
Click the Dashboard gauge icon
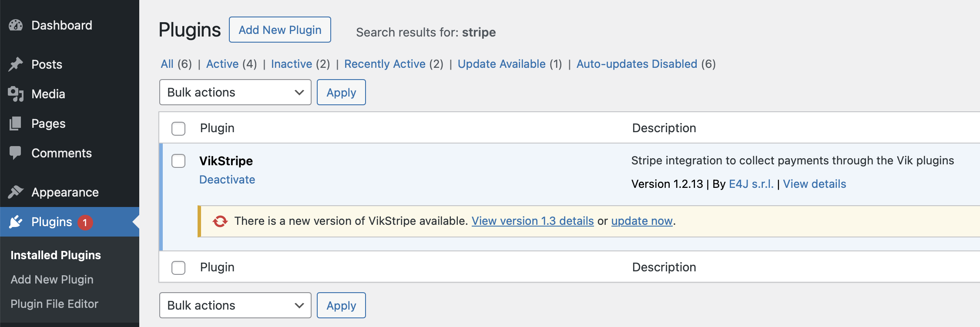(x=16, y=25)
